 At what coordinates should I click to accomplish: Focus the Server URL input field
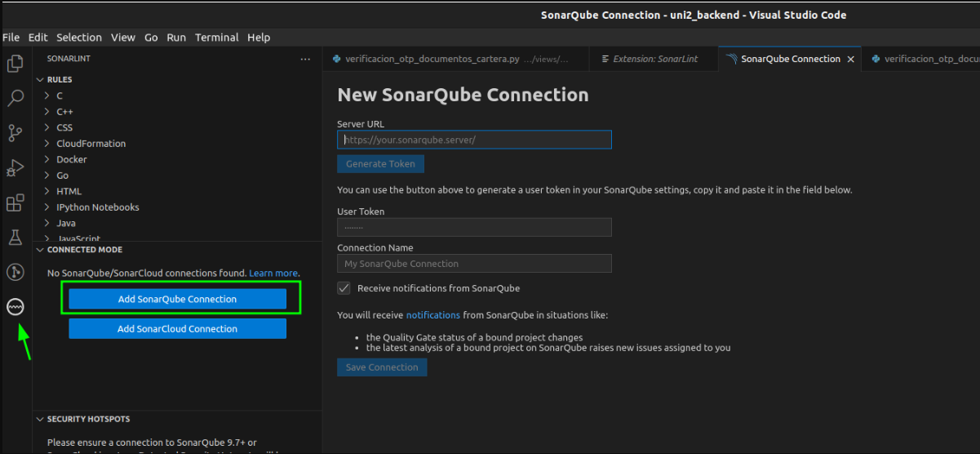[x=474, y=140]
